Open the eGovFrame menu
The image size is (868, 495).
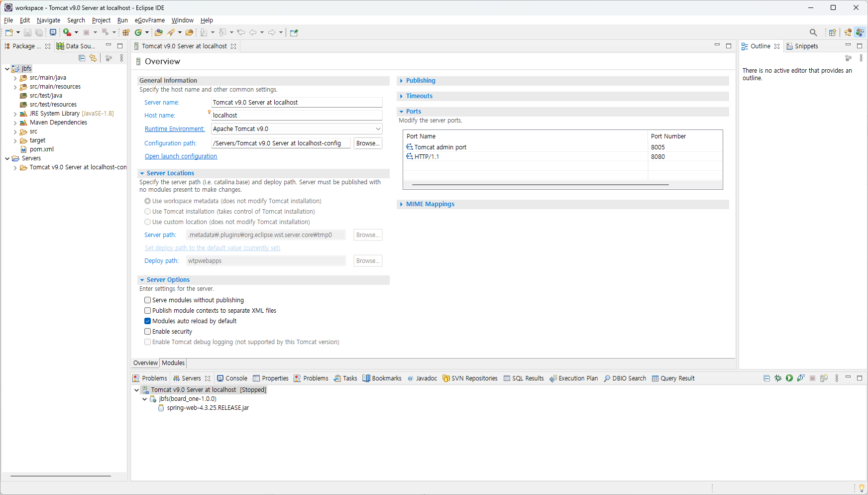pyautogui.click(x=149, y=20)
